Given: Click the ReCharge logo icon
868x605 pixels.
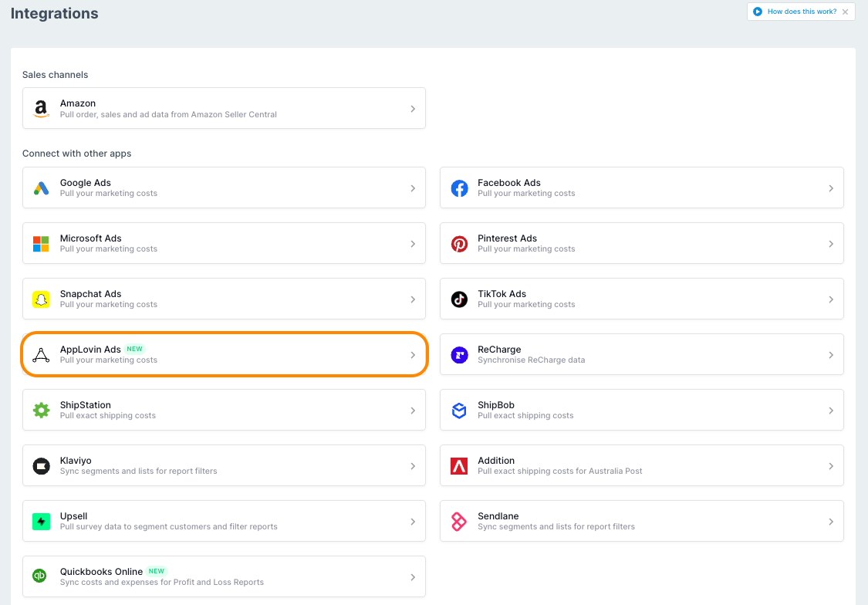Looking at the screenshot, I should tap(459, 355).
